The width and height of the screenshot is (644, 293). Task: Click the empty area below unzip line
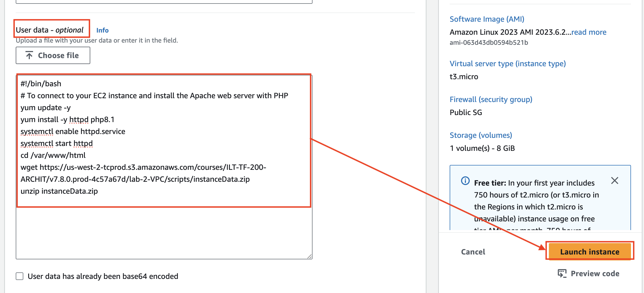163,233
